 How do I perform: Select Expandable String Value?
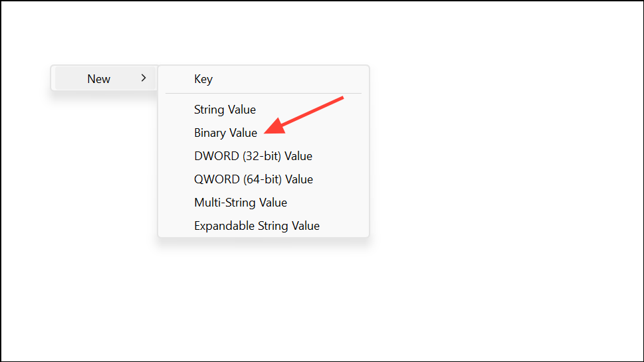(257, 226)
